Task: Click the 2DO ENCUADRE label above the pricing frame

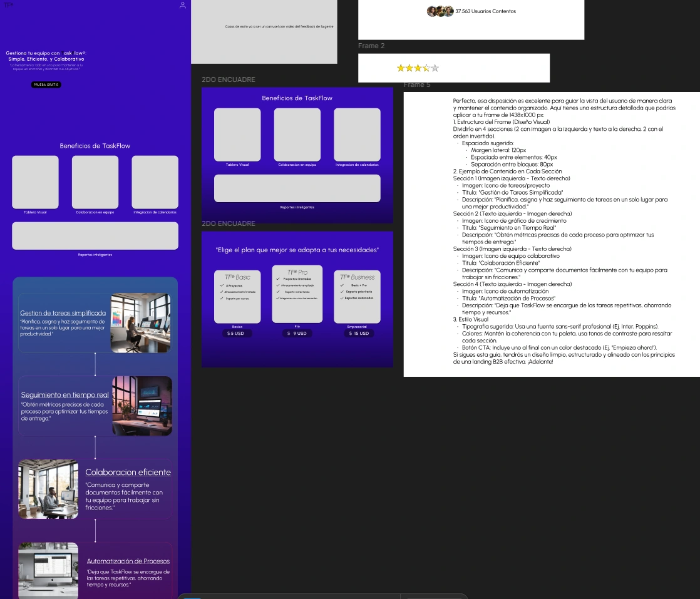Action: click(229, 223)
